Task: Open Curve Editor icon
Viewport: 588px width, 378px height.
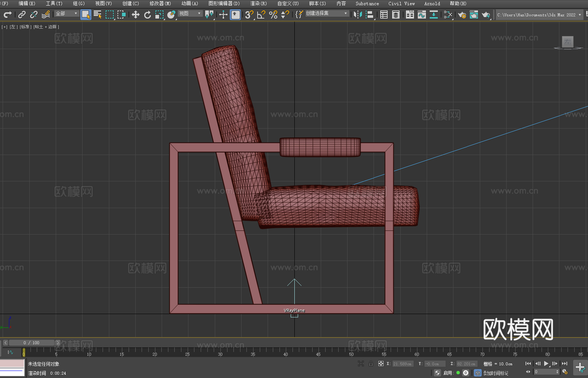Action: (x=422, y=14)
